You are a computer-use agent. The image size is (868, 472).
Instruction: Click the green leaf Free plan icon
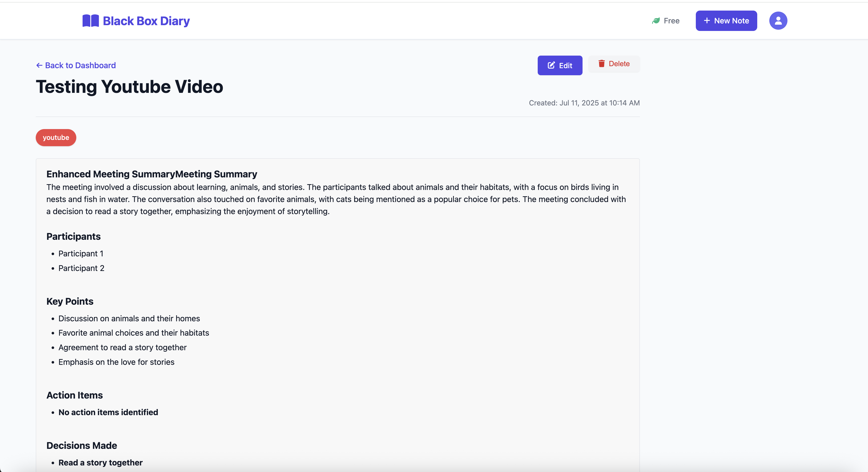tap(656, 21)
